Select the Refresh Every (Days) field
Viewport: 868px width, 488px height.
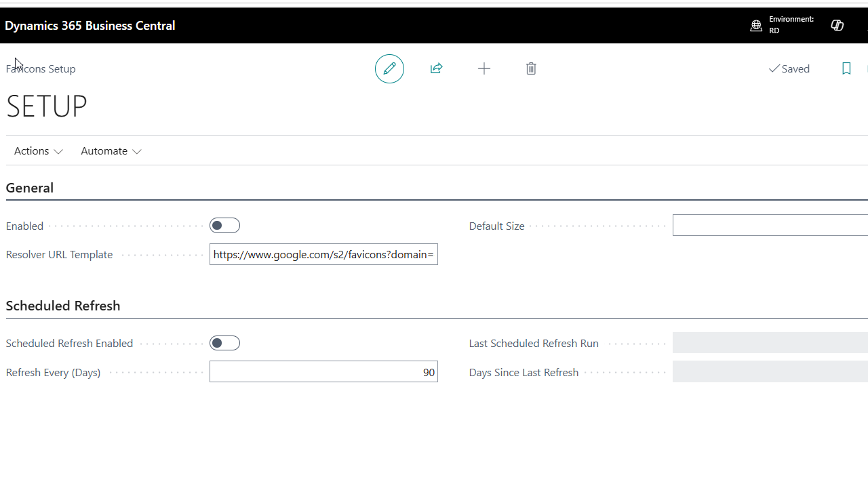click(323, 371)
